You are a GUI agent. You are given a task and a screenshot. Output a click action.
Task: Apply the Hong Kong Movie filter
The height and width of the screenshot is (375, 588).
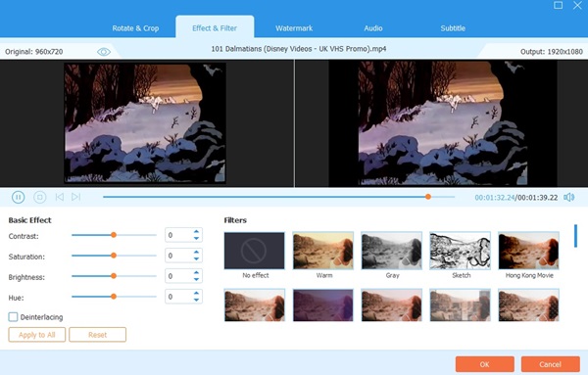tap(529, 251)
